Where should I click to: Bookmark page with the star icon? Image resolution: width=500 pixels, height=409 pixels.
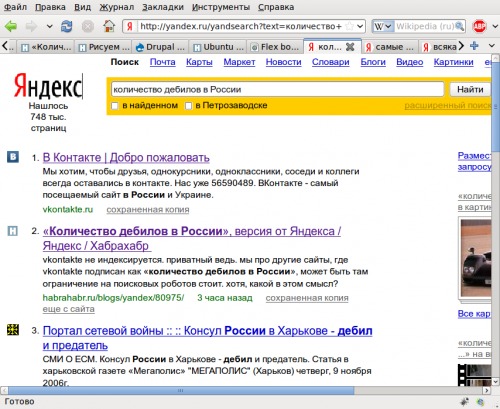point(349,26)
